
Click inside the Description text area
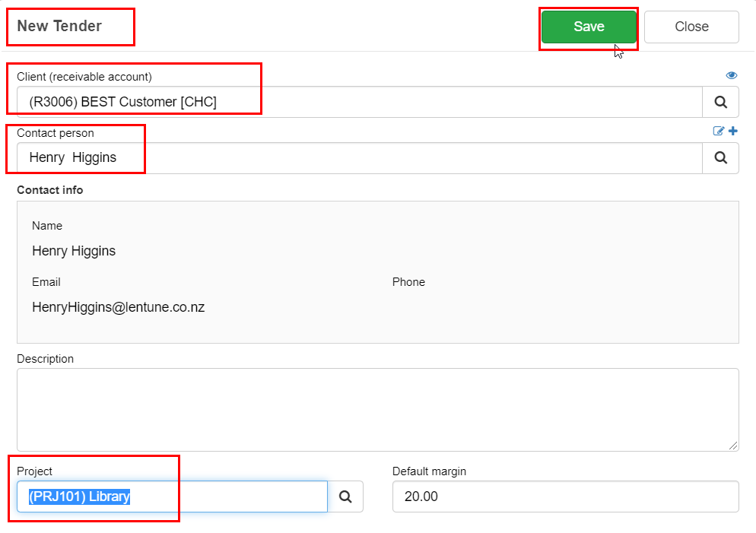[377, 410]
